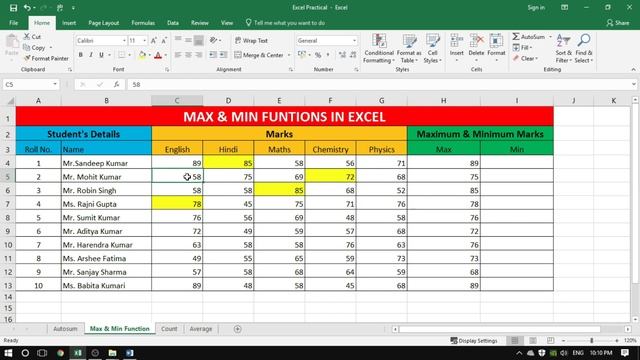
Task: Activate Format Painter
Action: click(x=46, y=58)
